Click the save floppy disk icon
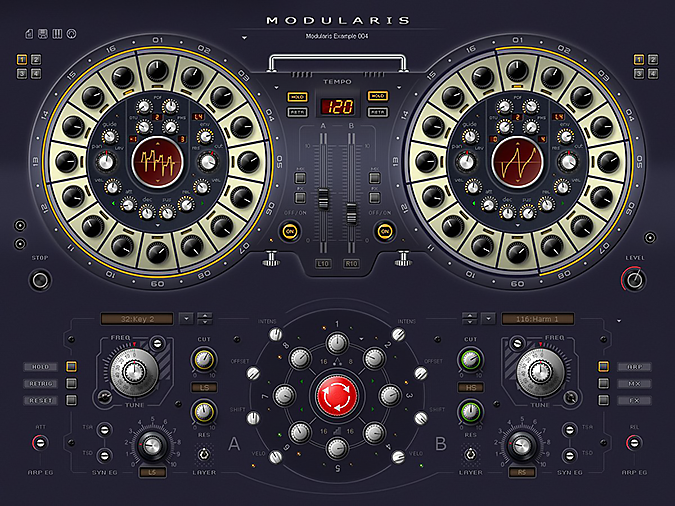The height and width of the screenshot is (506, 675). pyautogui.click(x=43, y=34)
